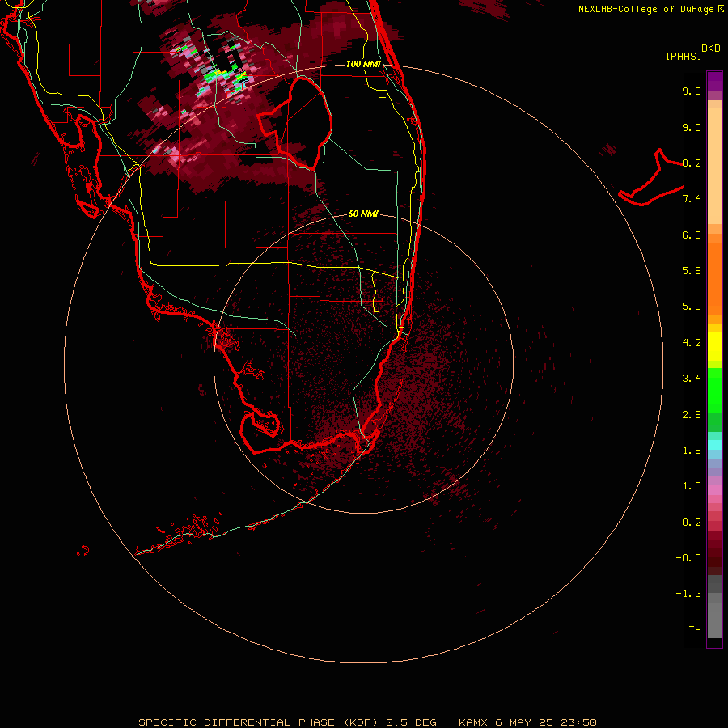Select the 5.8 scale value
The height and width of the screenshot is (728, 728).
pyautogui.click(x=692, y=271)
